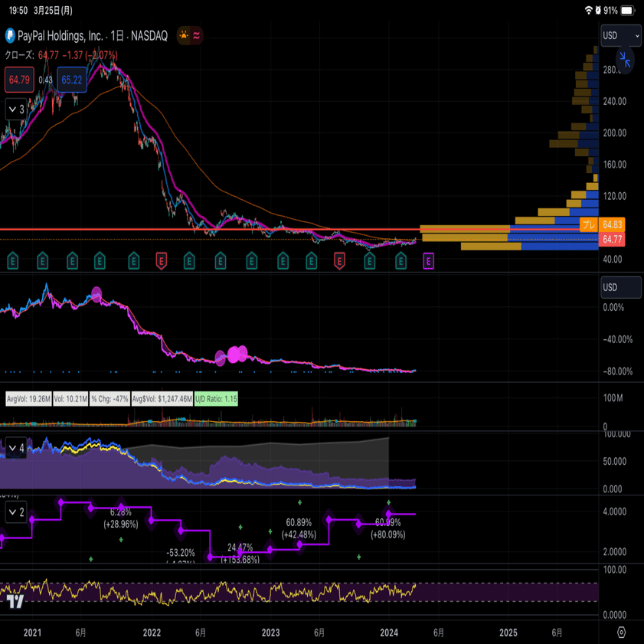Tap the 19:50 clock in the status bar
This screenshot has height=644, width=644.
(x=18, y=11)
